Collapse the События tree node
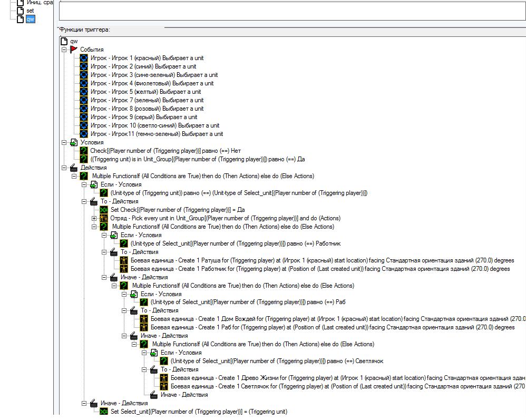Screen dimensions: 526x420 pos(64,50)
